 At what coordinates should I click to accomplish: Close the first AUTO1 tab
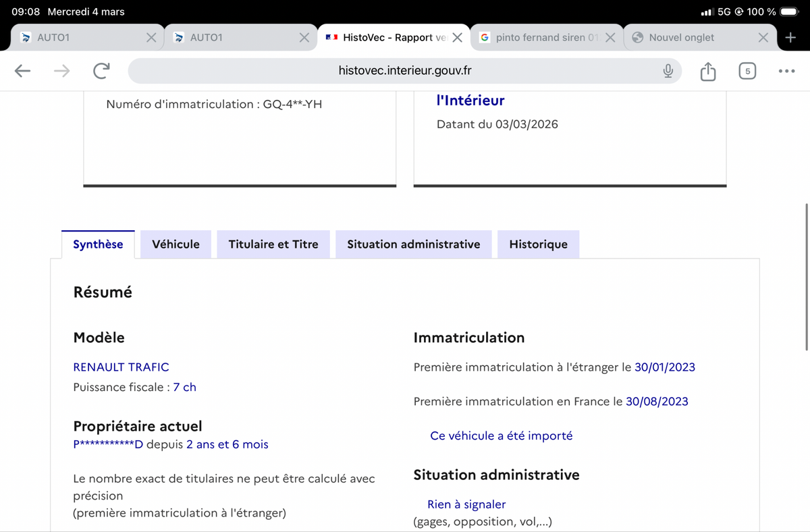tap(152, 38)
